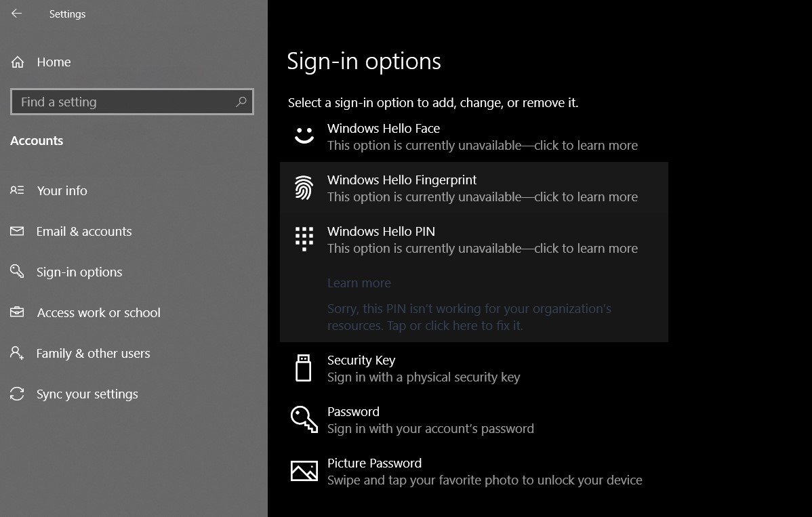Click Face 'currently unavailable' description text
Viewport: 812px width, 517px height.
[x=483, y=146]
